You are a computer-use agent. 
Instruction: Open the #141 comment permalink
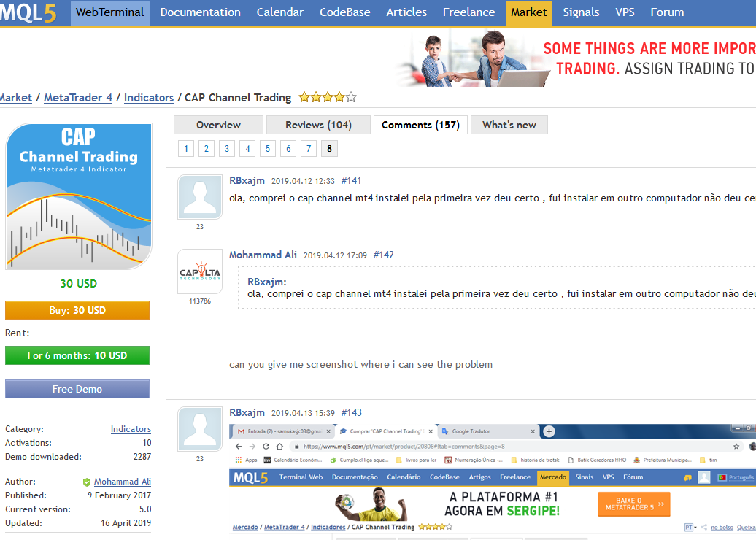point(351,181)
